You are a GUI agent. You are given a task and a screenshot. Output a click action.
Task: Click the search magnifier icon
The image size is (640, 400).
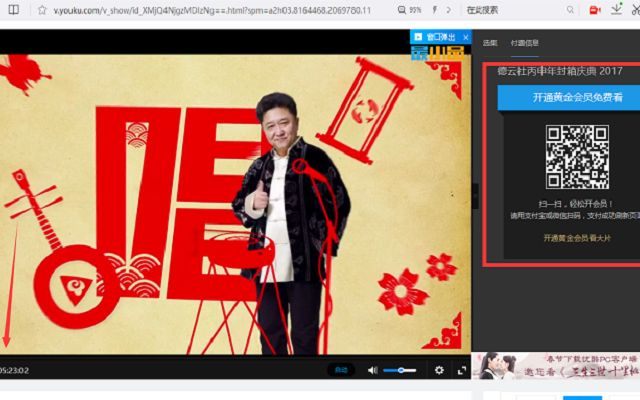point(570,10)
